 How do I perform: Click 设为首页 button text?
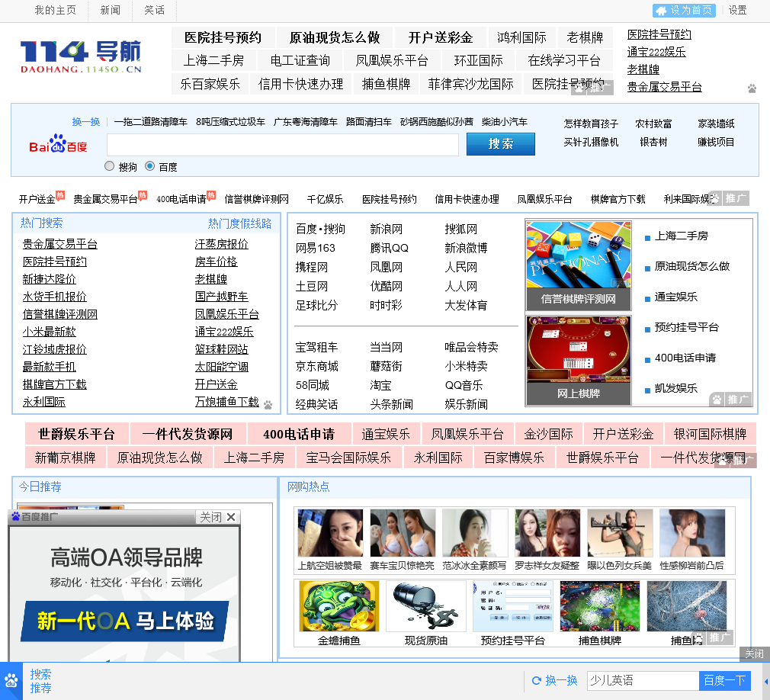point(691,11)
